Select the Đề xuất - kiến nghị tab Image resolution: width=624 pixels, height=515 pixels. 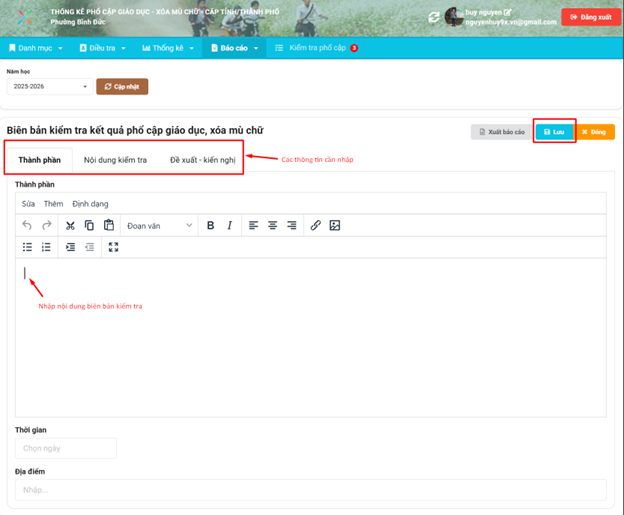pyautogui.click(x=203, y=160)
